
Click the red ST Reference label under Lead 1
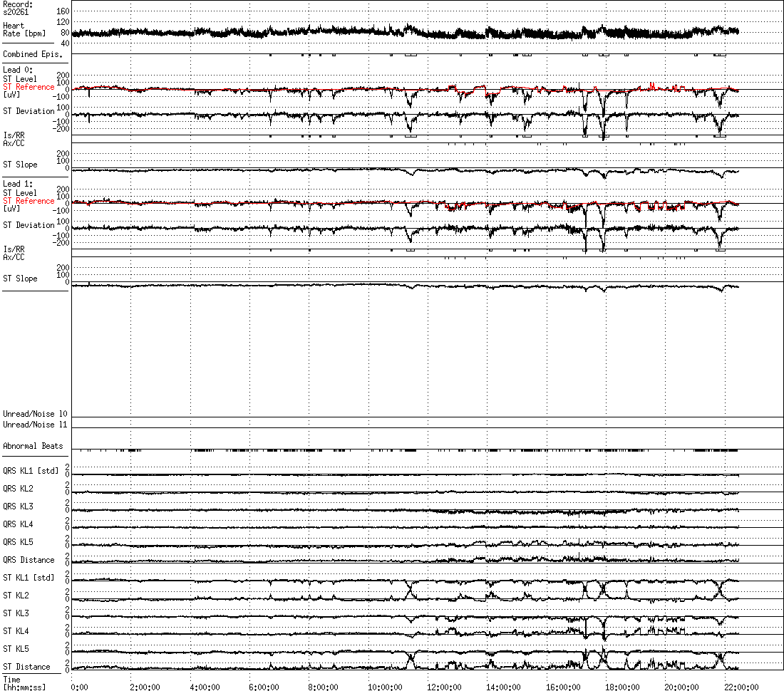coord(29,201)
